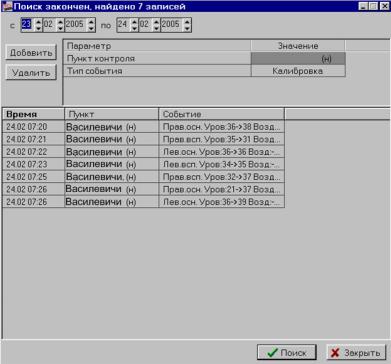Viewport: 391px width, 364px height.
Task: Click event Прав.всп. Уров:32->37
Action: [x=221, y=177]
